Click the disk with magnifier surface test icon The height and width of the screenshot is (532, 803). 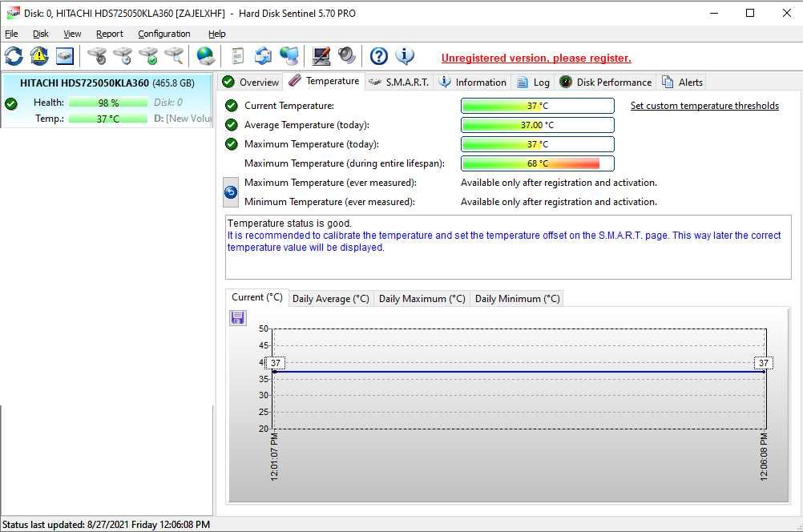click(175, 56)
